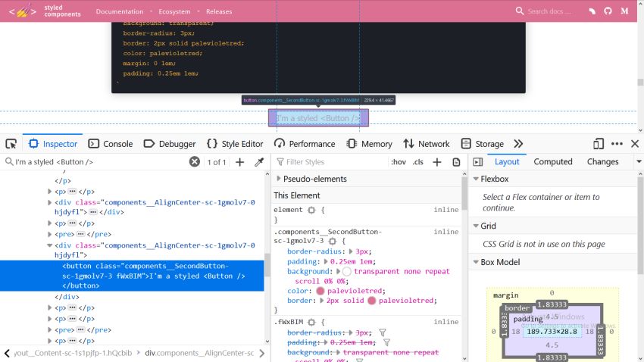Open the Storage tab
Screen dimensions: 644x362
tap(482, 144)
